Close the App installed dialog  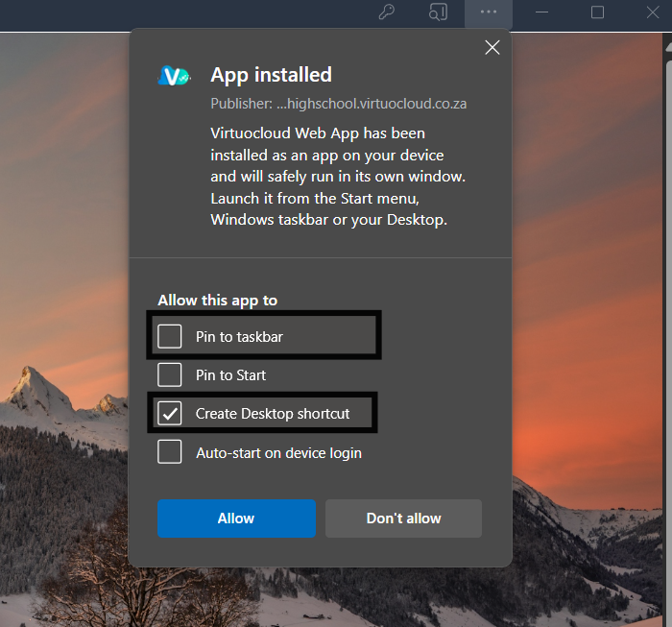(492, 48)
